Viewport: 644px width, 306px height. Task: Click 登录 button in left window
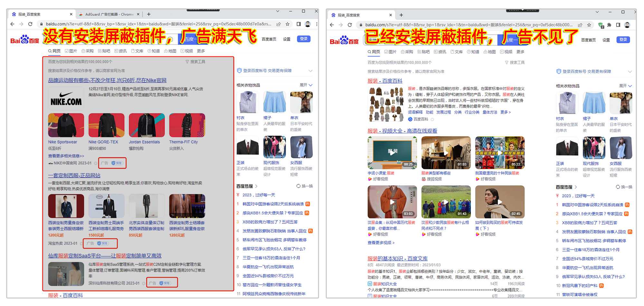tap(304, 39)
